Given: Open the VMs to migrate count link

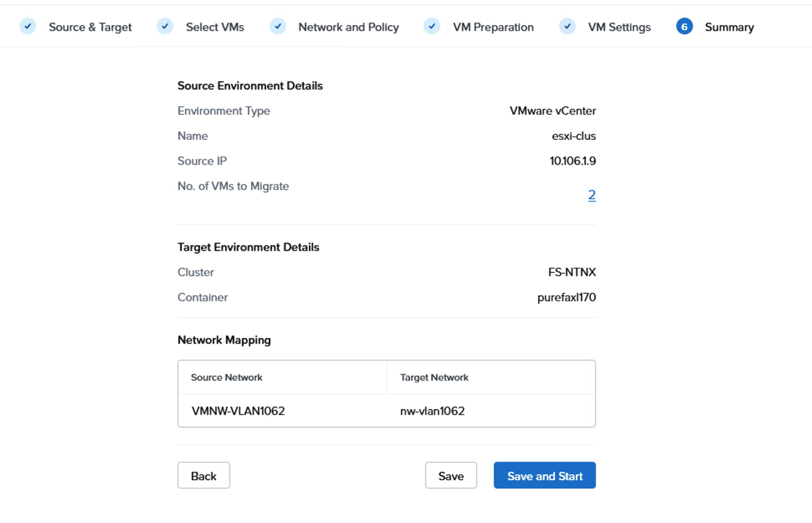Looking at the screenshot, I should [x=591, y=195].
